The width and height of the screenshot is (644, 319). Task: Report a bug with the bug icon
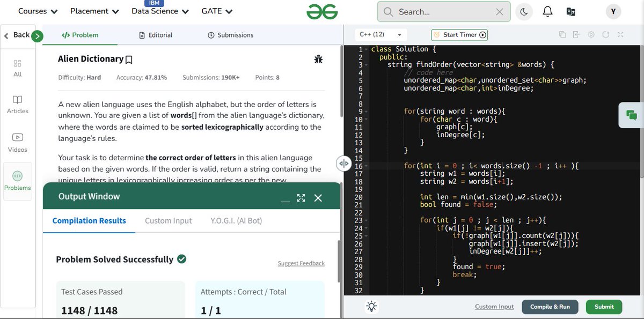(x=319, y=59)
